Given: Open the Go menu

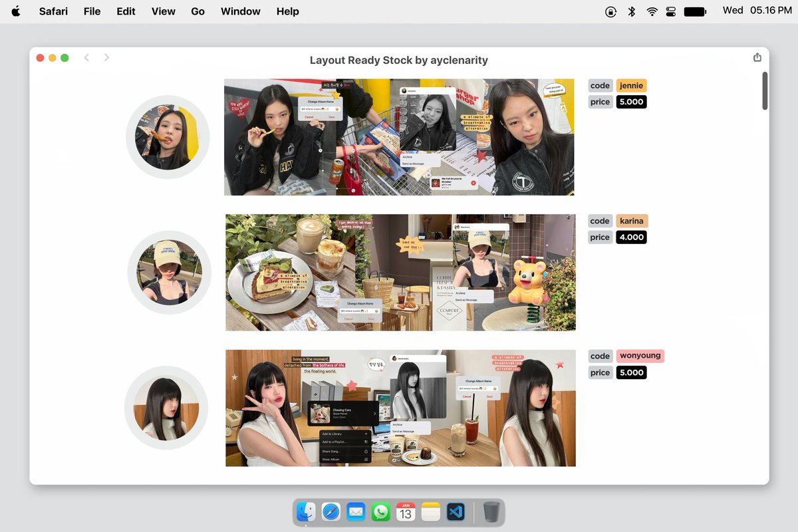Looking at the screenshot, I should [x=198, y=11].
